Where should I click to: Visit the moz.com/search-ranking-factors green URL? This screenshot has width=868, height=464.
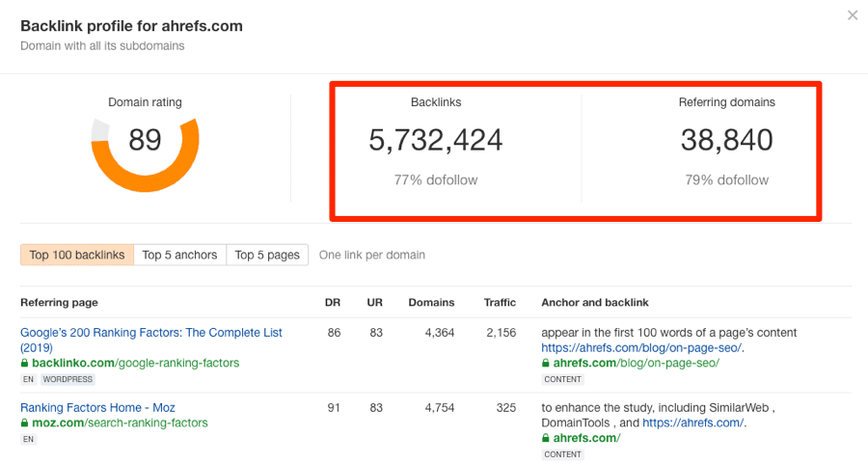click(x=120, y=423)
